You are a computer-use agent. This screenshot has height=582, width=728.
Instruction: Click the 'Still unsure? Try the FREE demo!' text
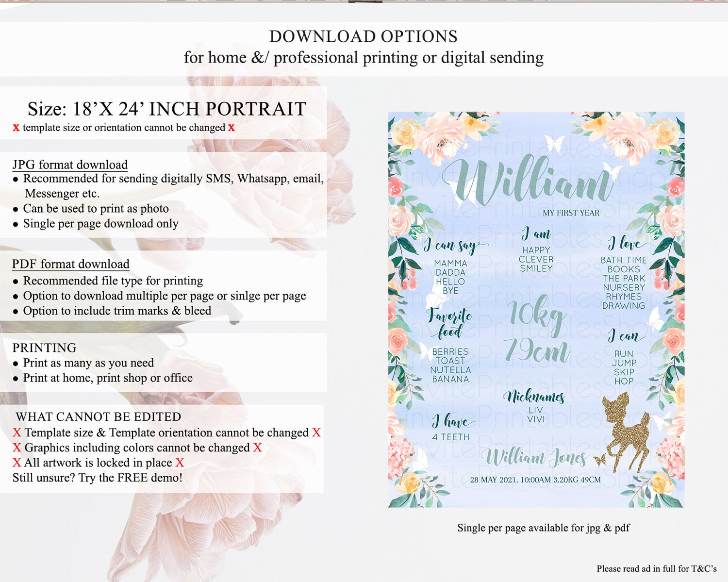coord(98,478)
